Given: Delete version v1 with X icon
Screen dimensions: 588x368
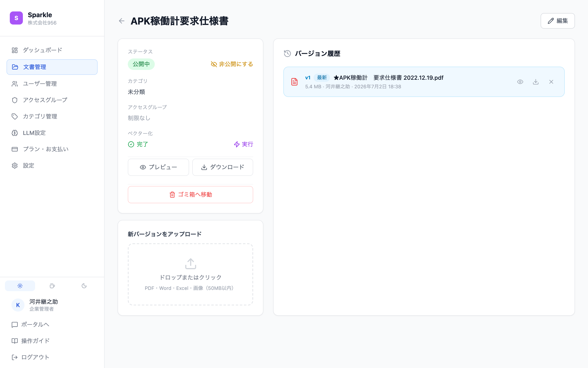Looking at the screenshot, I should coord(551,82).
